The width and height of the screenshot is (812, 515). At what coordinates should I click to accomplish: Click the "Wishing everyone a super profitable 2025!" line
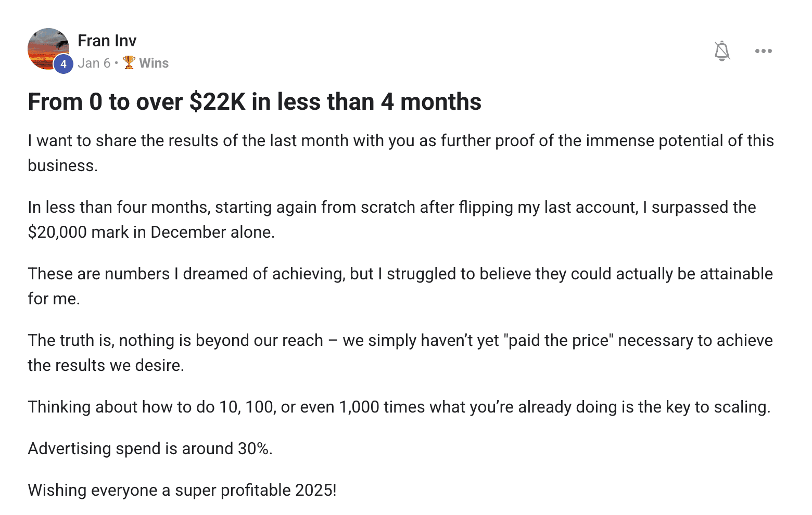(x=182, y=490)
